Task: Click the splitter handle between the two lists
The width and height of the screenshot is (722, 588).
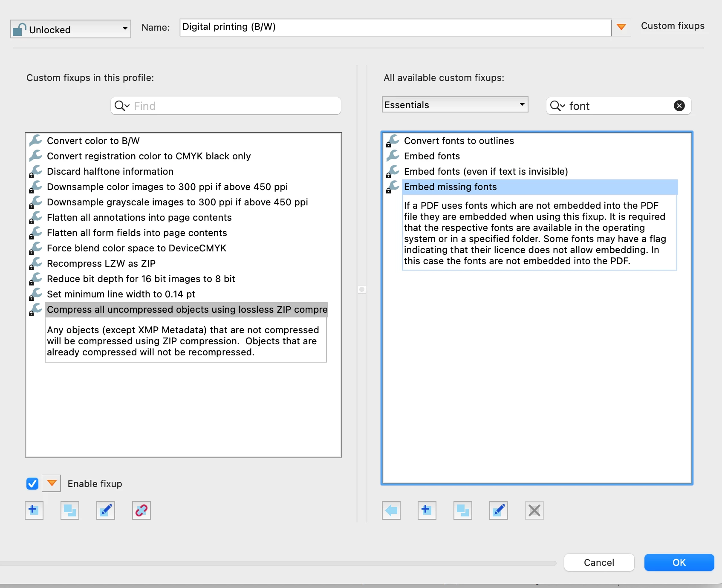Action: click(362, 289)
